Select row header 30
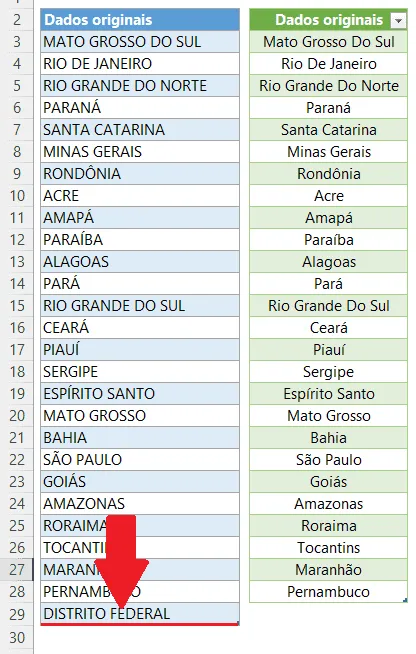Viewport: 416px width, 654px height. click(x=17, y=637)
